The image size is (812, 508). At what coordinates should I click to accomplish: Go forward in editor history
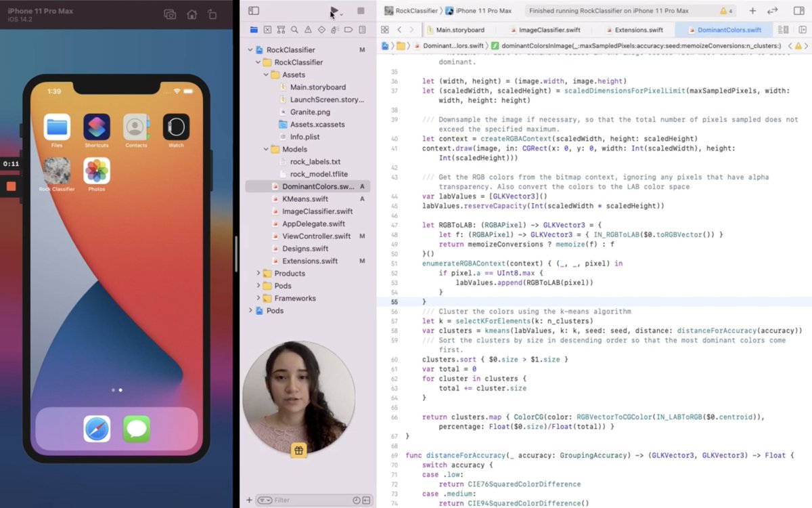412,30
